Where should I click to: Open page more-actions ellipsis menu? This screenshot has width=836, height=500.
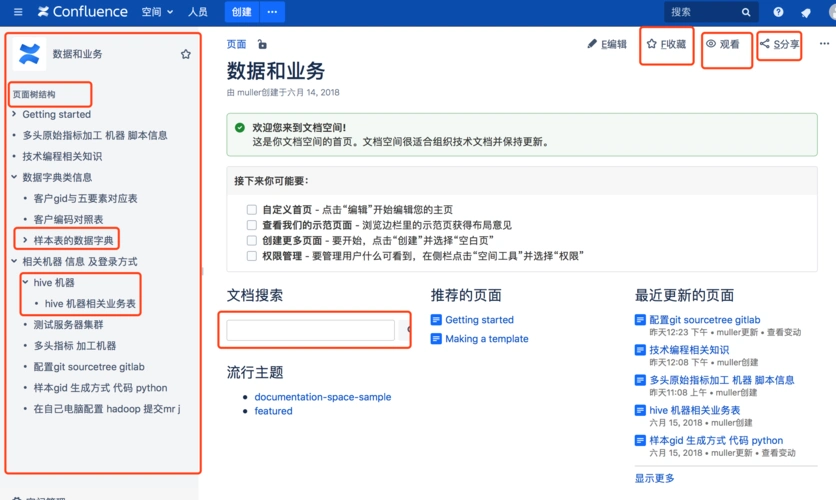click(824, 44)
